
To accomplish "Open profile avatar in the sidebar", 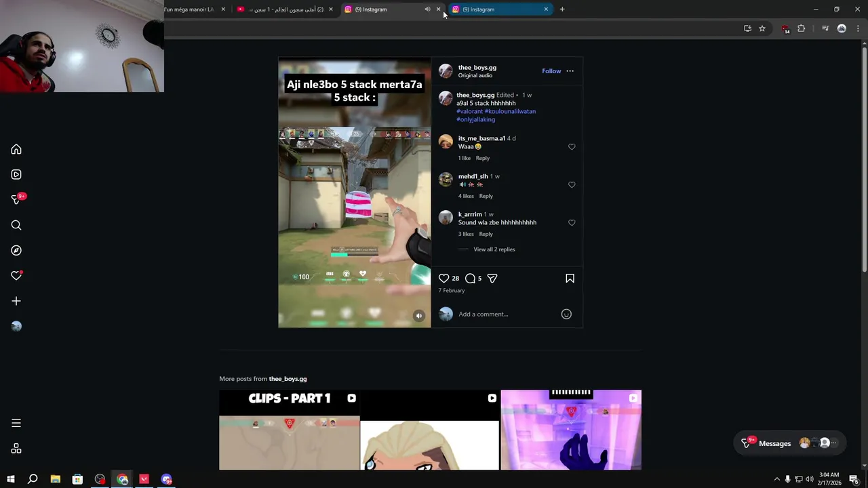I will (16, 326).
